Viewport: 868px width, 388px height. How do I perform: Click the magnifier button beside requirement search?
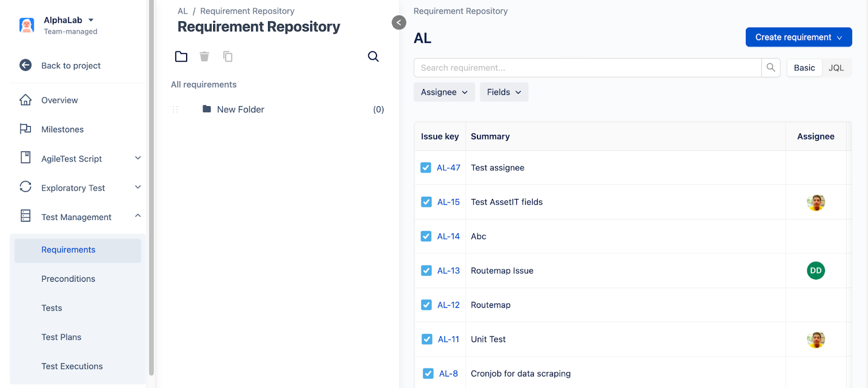[x=771, y=68]
